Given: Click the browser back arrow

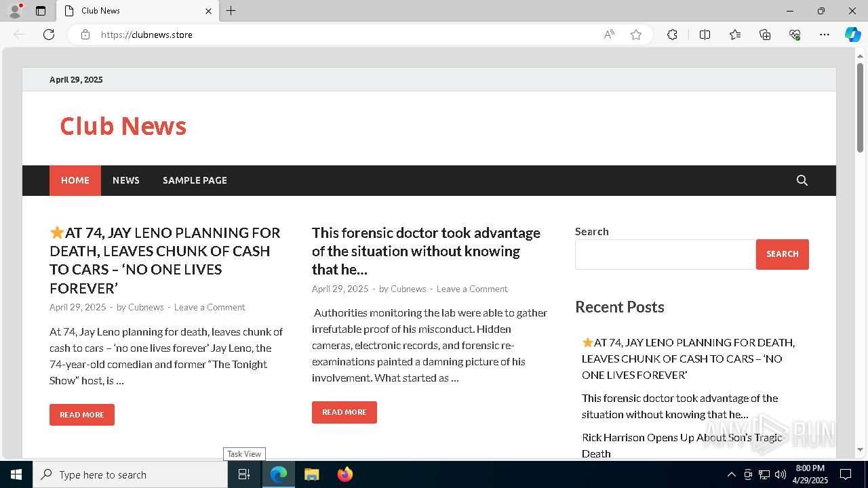Looking at the screenshot, I should [x=19, y=35].
